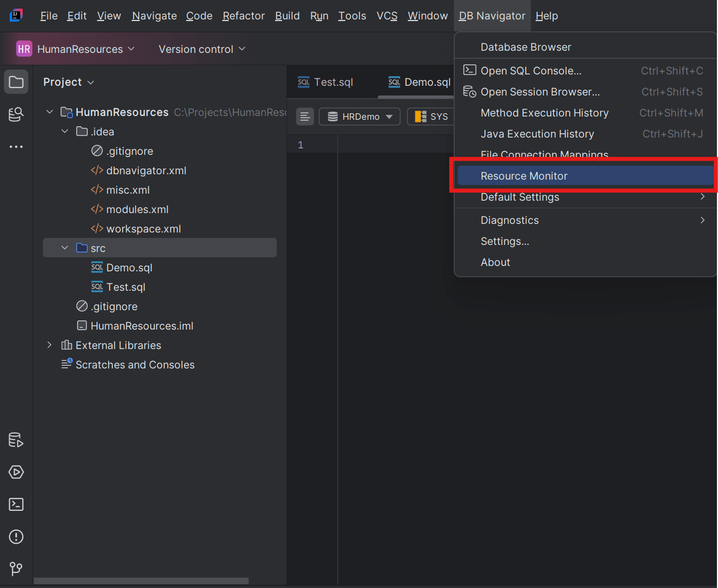Open the Database Changes tool window icon
Viewport: 718px width, 588px height.
coord(16,440)
